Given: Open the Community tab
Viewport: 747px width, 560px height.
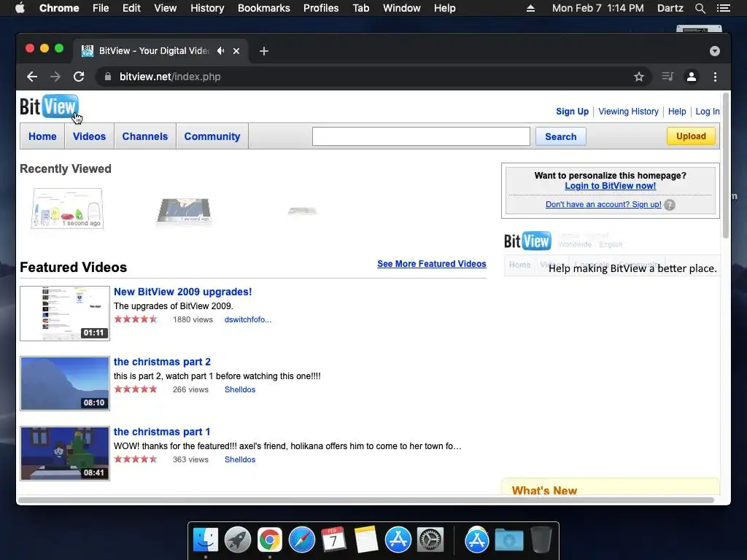Looking at the screenshot, I should click(212, 136).
